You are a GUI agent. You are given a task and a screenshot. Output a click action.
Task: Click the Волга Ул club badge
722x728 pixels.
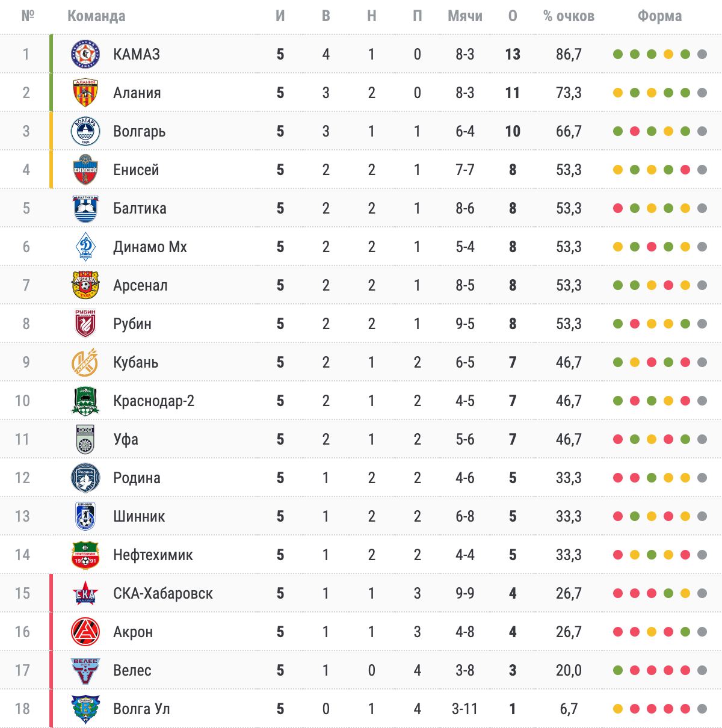[85, 709]
